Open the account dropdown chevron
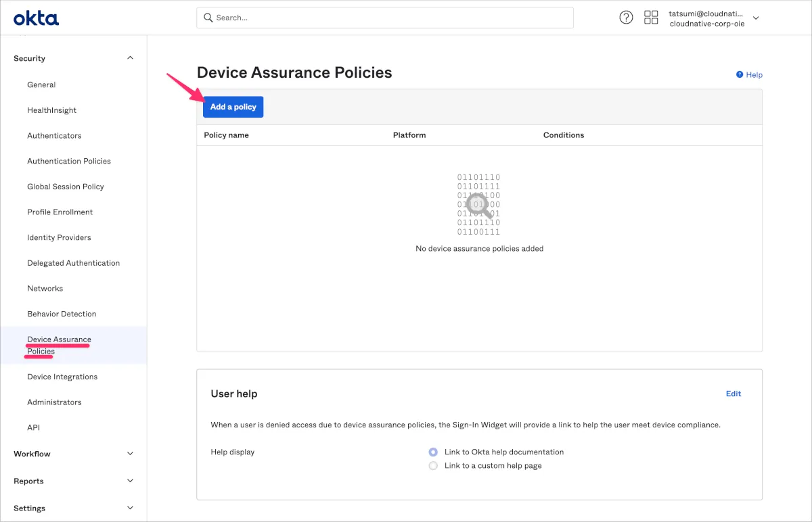This screenshot has width=812, height=522. [756, 18]
